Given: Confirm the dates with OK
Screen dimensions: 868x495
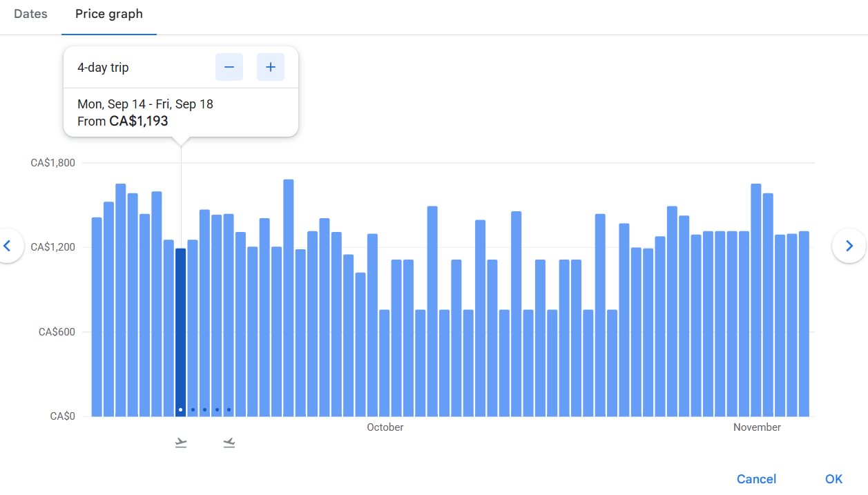Looking at the screenshot, I should [833, 478].
